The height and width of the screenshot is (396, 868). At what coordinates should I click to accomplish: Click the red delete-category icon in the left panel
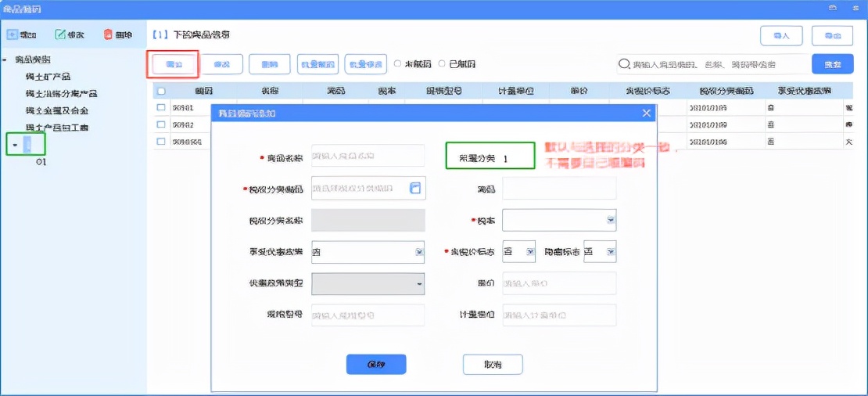[x=108, y=34]
